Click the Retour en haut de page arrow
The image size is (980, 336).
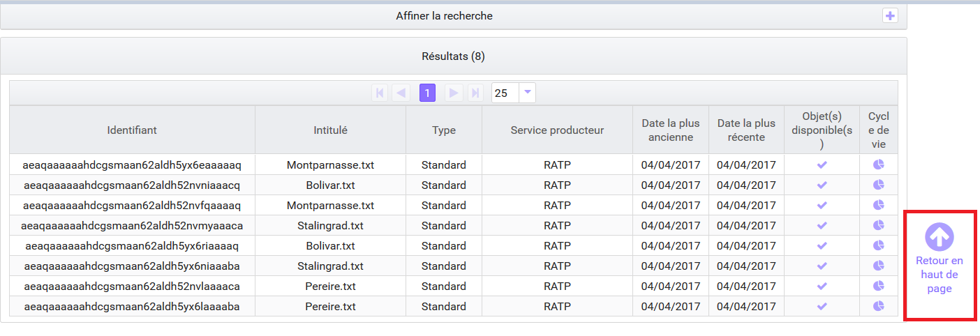pos(940,237)
